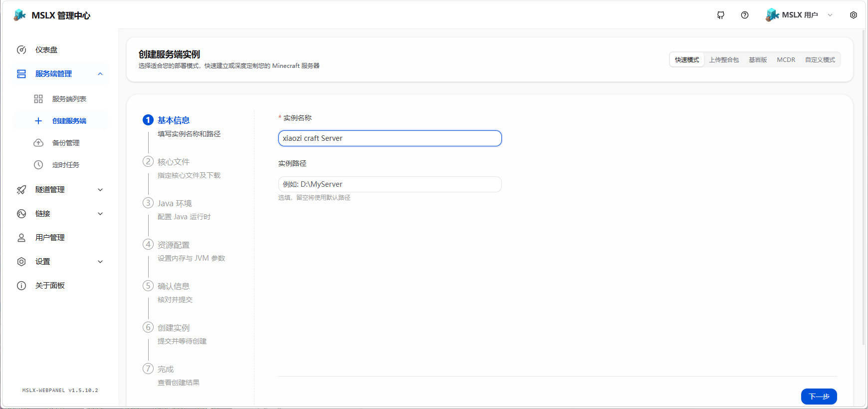
Task: Click the 创建服务端实例 heading
Action: (x=169, y=54)
